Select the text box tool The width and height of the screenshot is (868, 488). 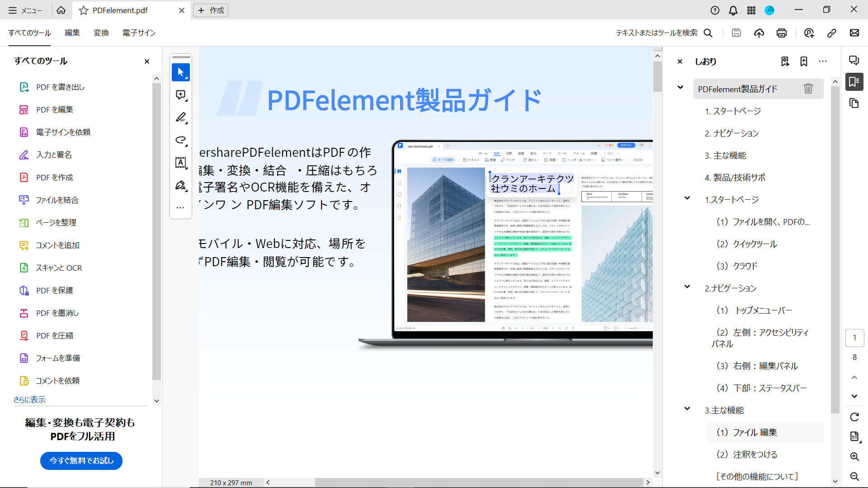pyautogui.click(x=181, y=163)
